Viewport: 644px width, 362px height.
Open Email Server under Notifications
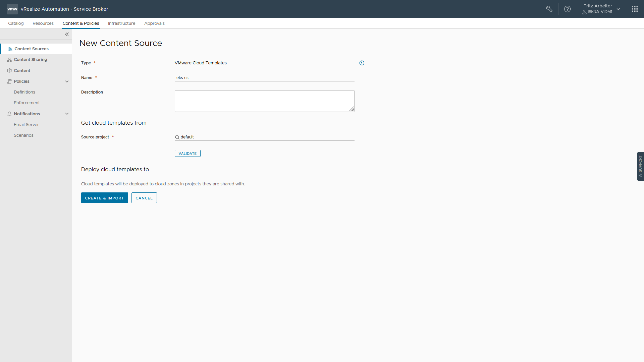(26, 125)
